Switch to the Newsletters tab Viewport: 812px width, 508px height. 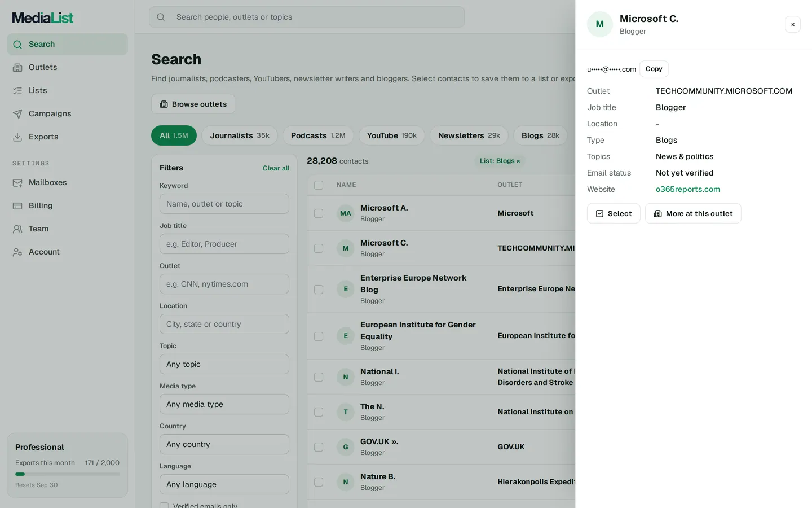(469, 135)
